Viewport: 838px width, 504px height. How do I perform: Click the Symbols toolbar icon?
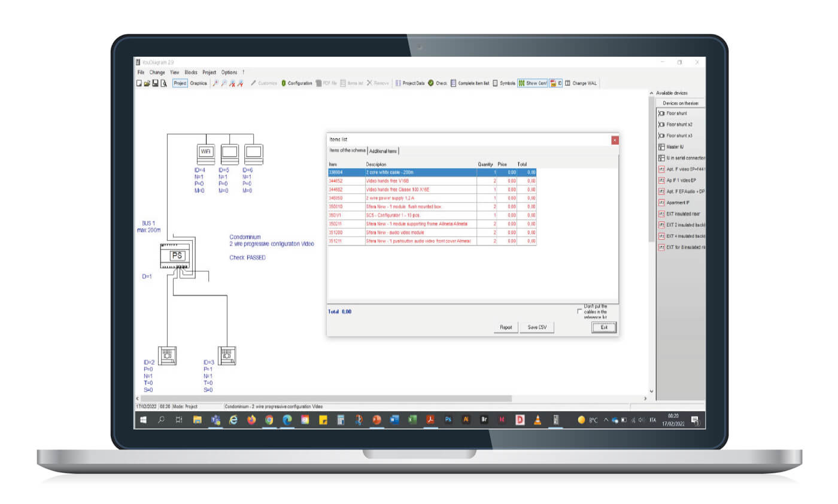tap(504, 83)
